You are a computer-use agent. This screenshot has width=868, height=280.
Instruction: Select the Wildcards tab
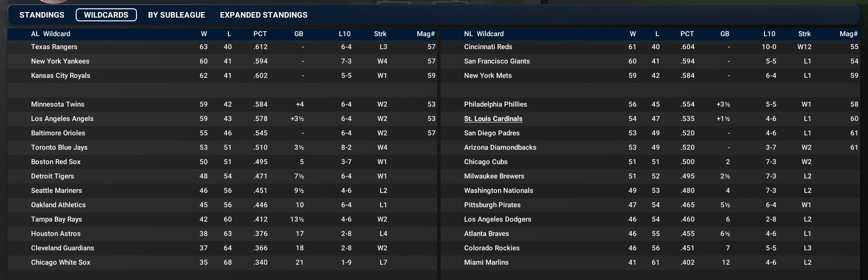[x=106, y=15]
